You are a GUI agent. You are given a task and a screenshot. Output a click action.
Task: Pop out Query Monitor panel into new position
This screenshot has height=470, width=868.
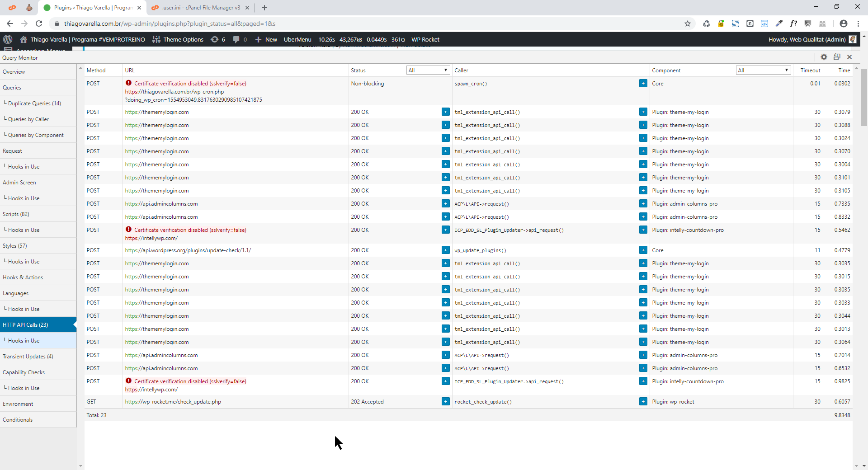(x=837, y=57)
